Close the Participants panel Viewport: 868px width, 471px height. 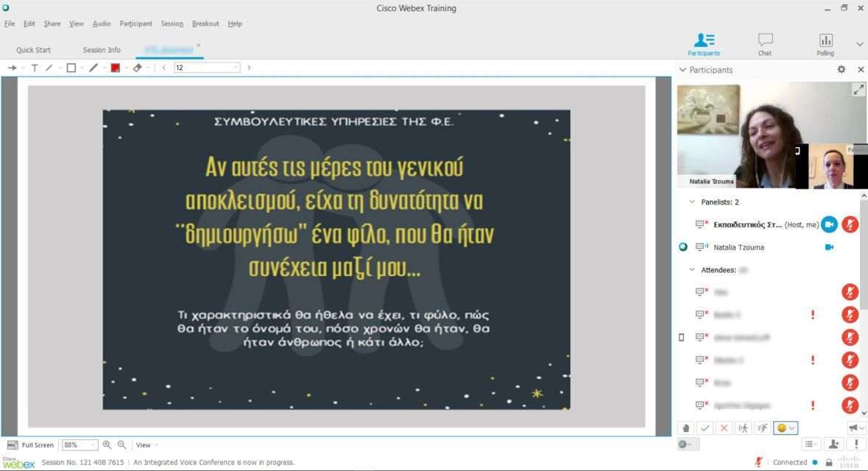point(861,70)
